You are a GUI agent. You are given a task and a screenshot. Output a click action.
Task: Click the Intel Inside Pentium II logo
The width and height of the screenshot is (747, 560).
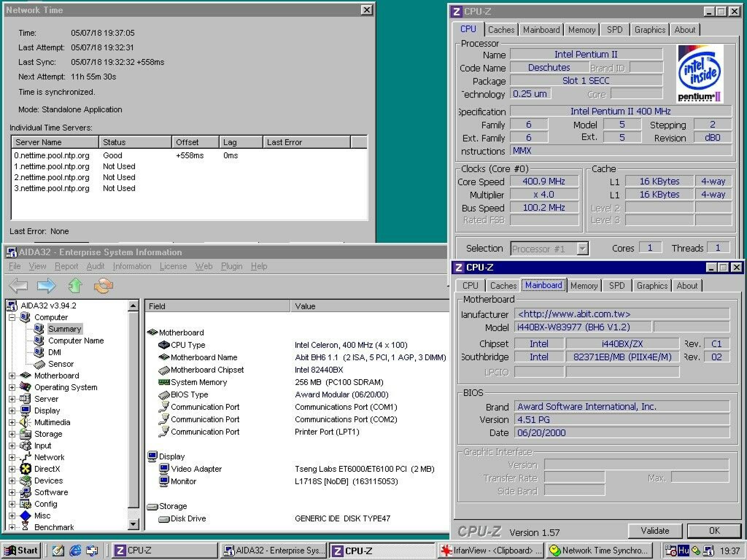tap(700, 74)
